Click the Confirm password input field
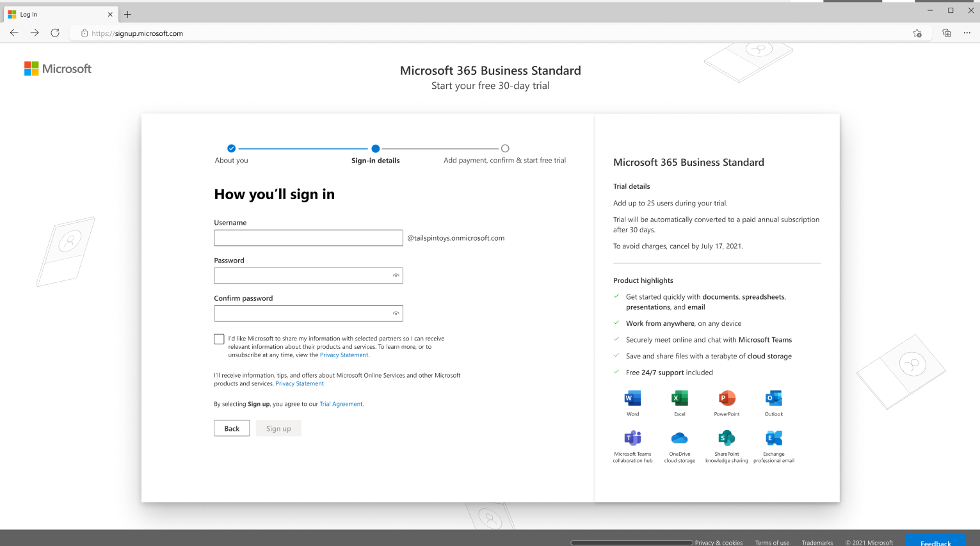Screen dimensions: 980x546 click(309, 314)
